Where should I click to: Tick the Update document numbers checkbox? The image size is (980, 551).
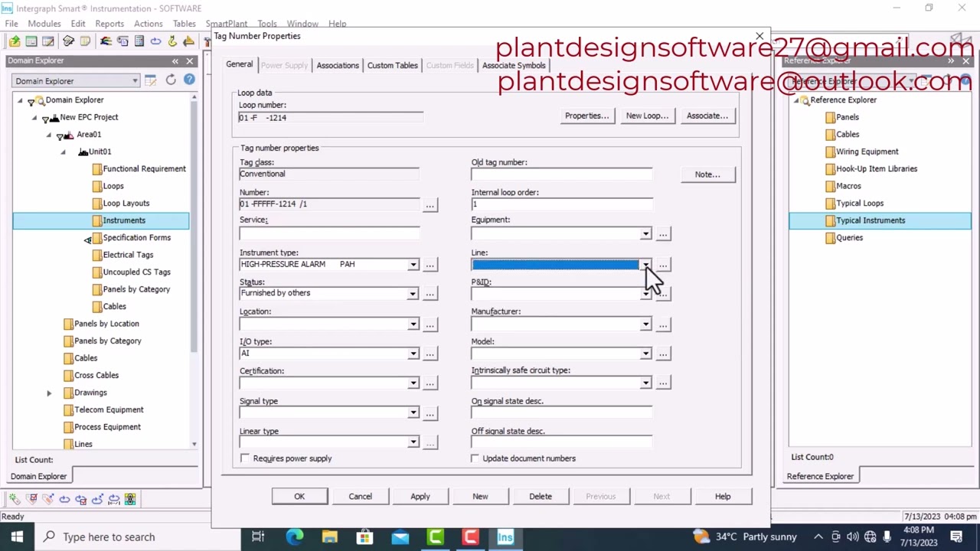(x=475, y=458)
